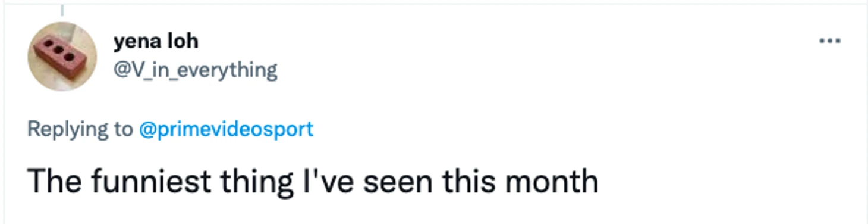The width and height of the screenshot is (868, 224).
Task: Open the three-dot more options menu
Action: pos(829,41)
